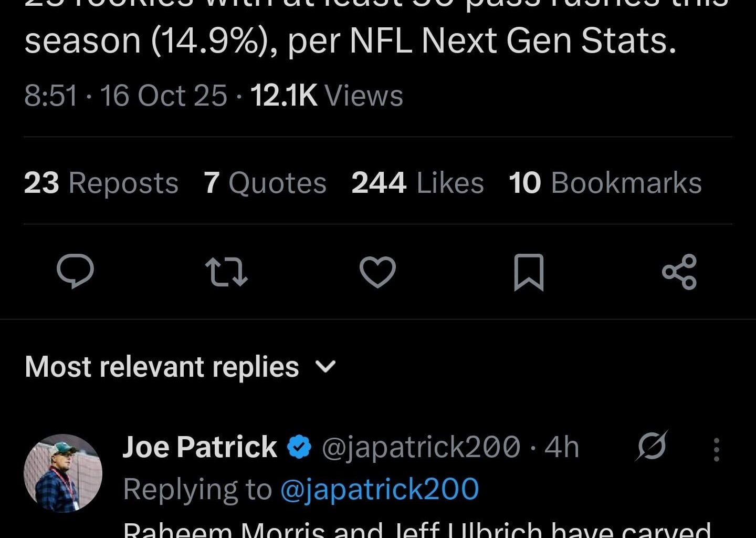
Task: Open the Most relevant replies dropdown
Action: 181,367
